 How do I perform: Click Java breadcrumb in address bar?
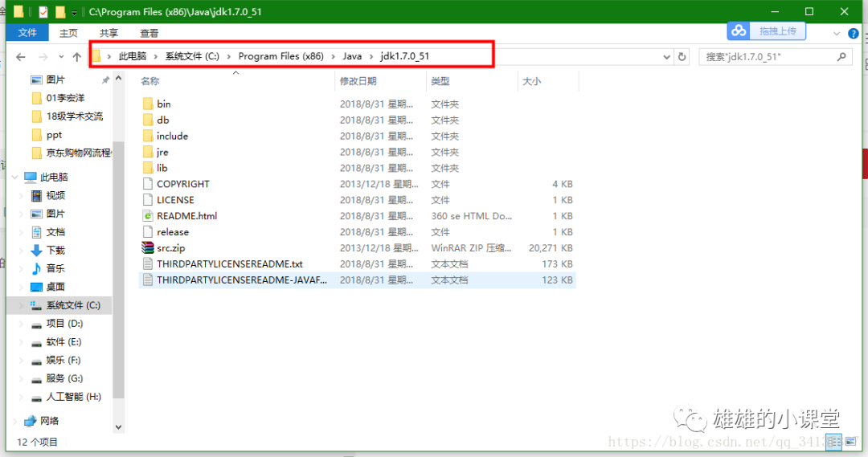point(352,56)
